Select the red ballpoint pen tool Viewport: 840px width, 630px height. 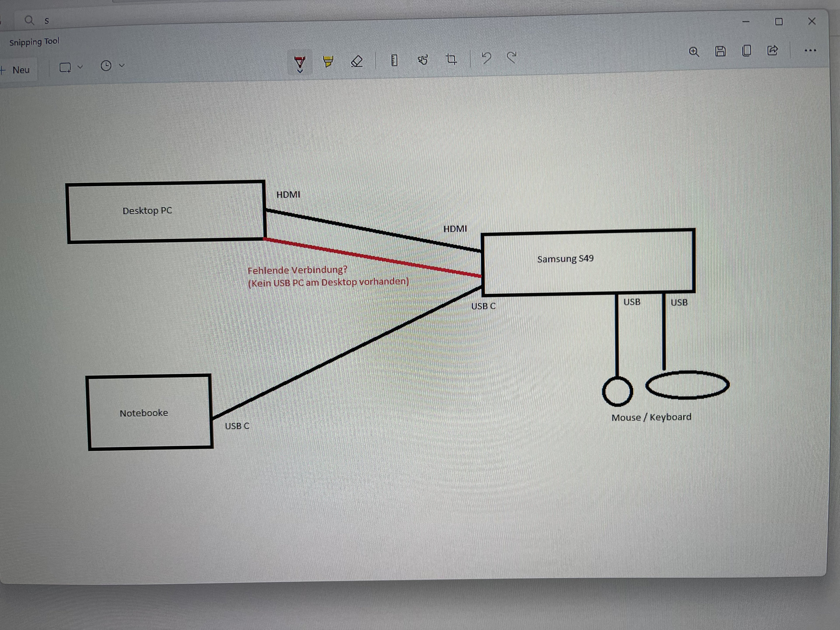point(300,61)
